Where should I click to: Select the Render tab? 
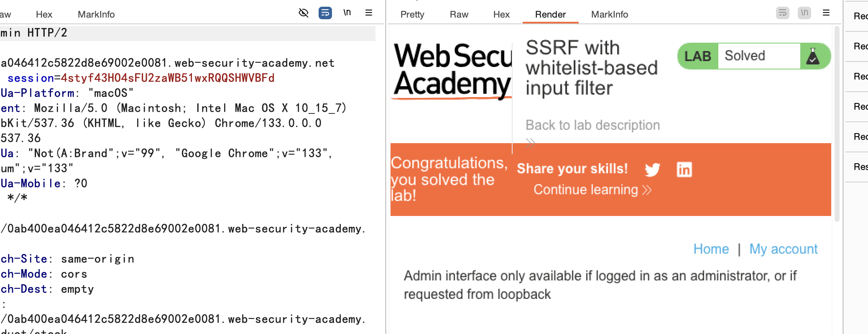[550, 15]
